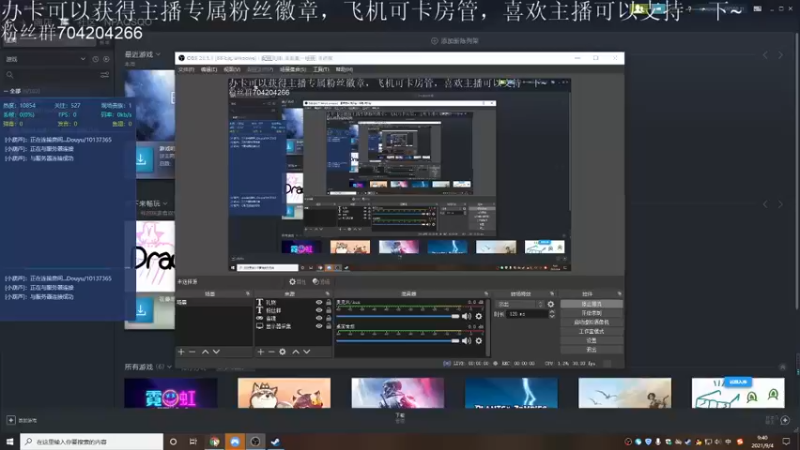Viewport: 800px width, 450px height.
Task: Click Steam add a game plus icon
Action: (x=11, y=420)
